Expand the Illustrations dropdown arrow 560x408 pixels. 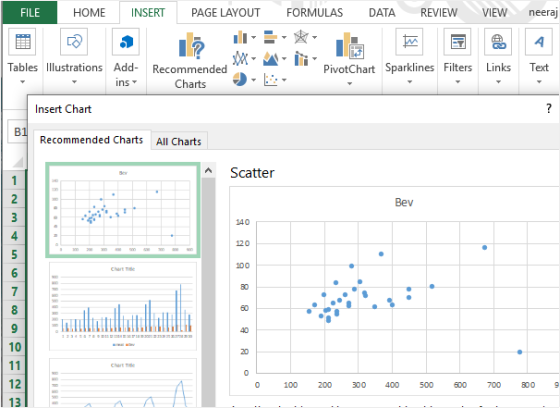coord(74,82)
